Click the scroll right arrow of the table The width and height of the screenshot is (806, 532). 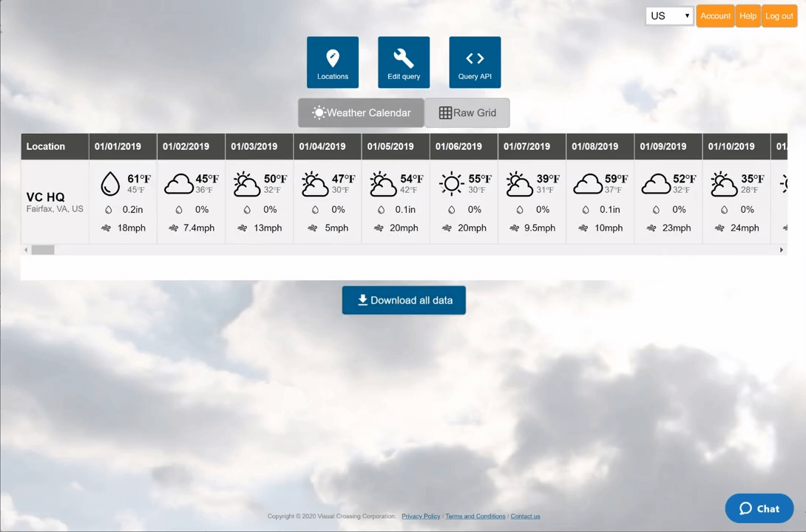781,250
